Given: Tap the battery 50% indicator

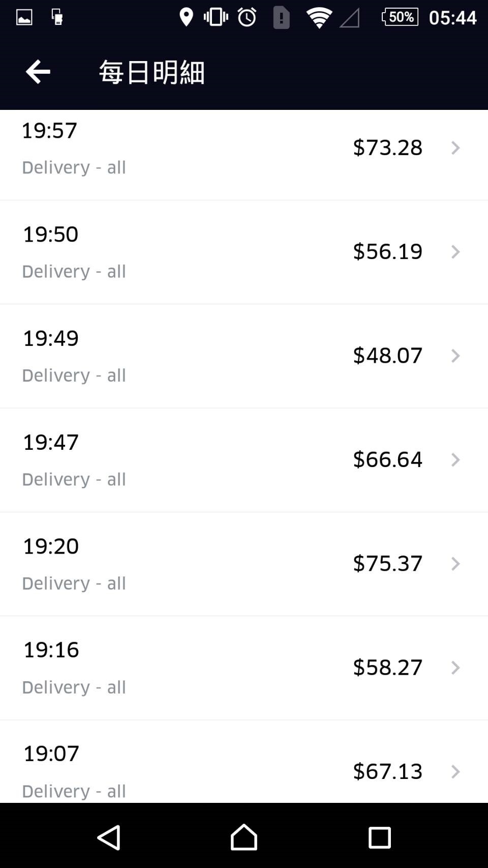Looking at the screenshot, I should [x=400, y=17].
